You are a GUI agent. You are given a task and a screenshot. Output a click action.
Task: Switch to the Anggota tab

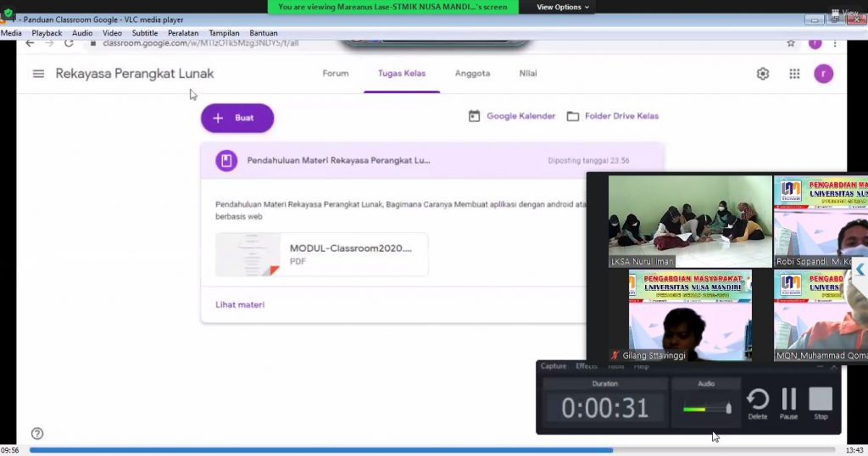472,74
